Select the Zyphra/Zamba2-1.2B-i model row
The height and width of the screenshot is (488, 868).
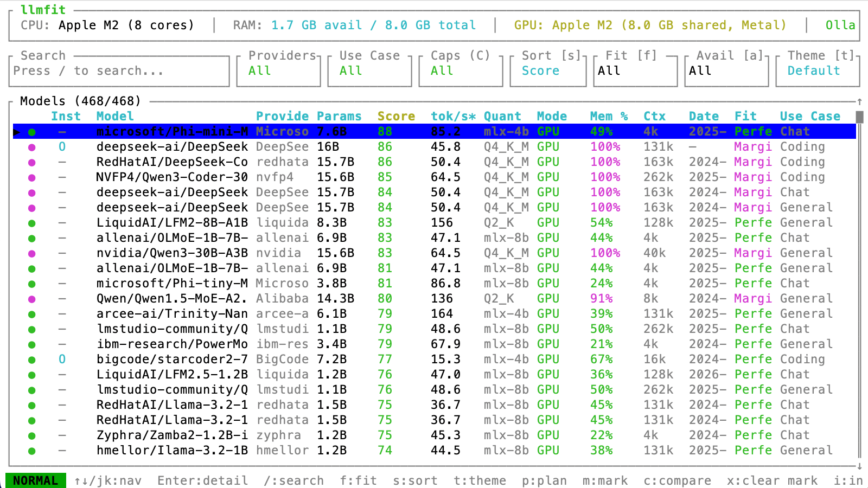(434, 435)
